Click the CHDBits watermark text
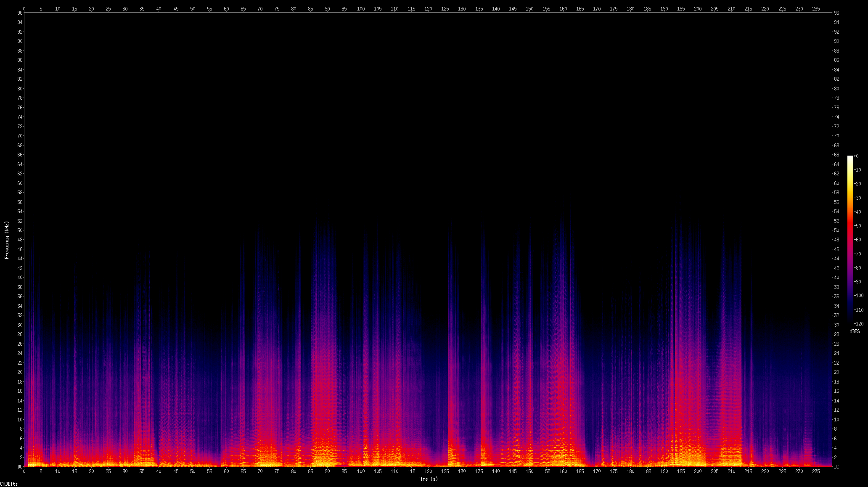 9,484
